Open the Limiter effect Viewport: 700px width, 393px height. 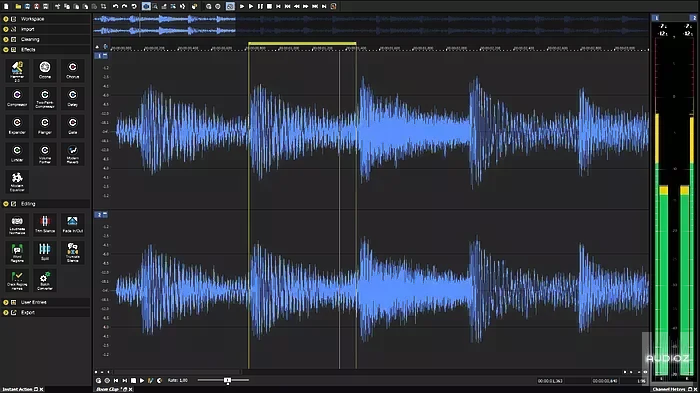point(17,153)
